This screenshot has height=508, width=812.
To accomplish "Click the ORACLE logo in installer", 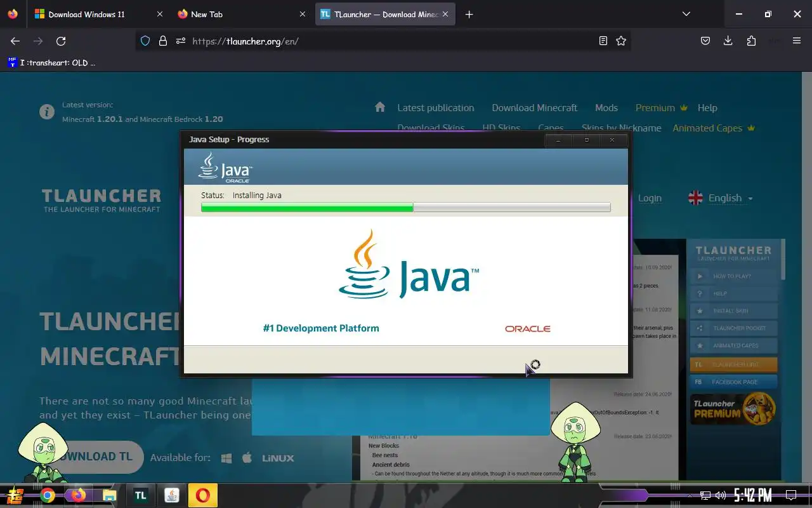I will 528,328.
